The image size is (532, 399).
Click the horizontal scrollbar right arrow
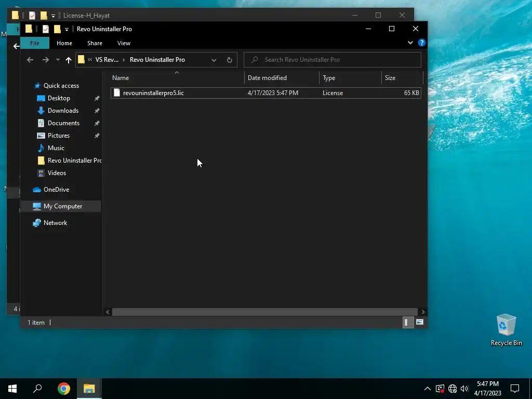pos(423,312)
